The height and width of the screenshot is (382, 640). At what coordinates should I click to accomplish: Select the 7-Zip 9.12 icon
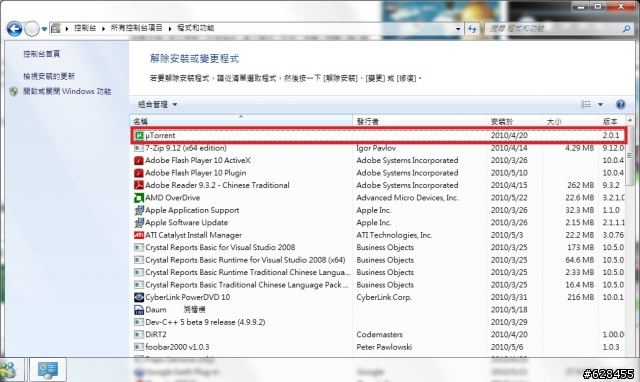pos(139,148)
